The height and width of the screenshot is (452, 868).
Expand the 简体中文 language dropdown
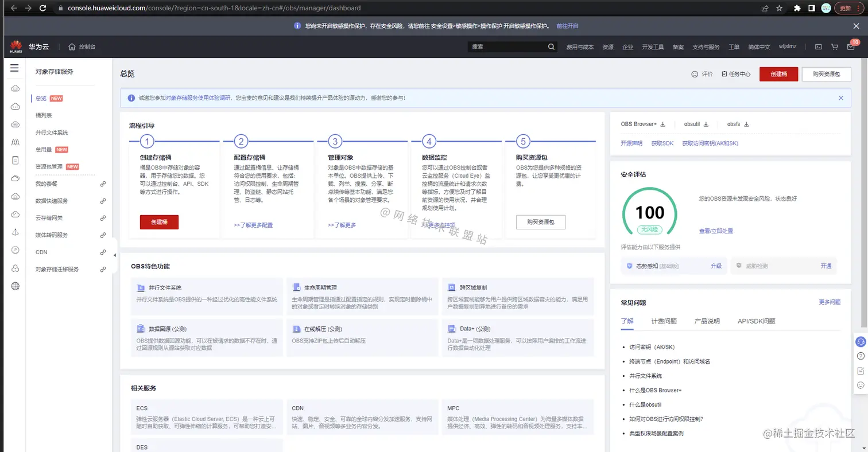click(x=759, y=47)
